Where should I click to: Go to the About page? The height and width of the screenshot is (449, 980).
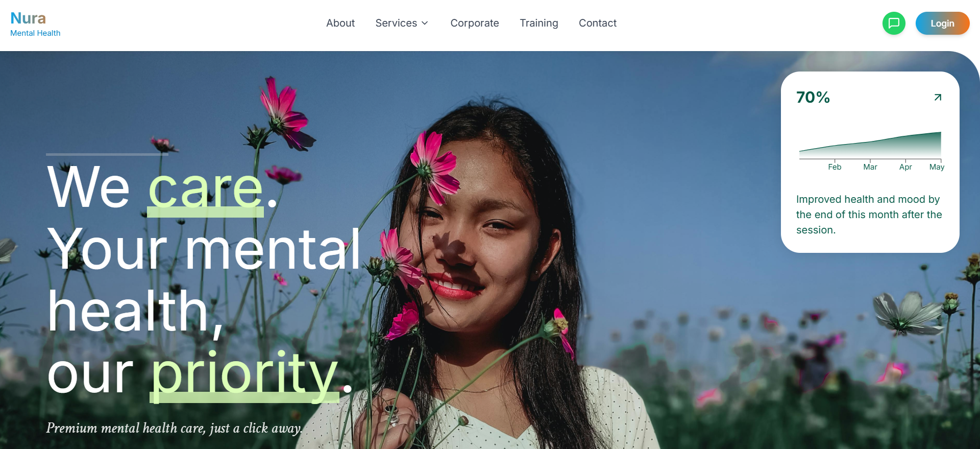[x=340, y=23]
